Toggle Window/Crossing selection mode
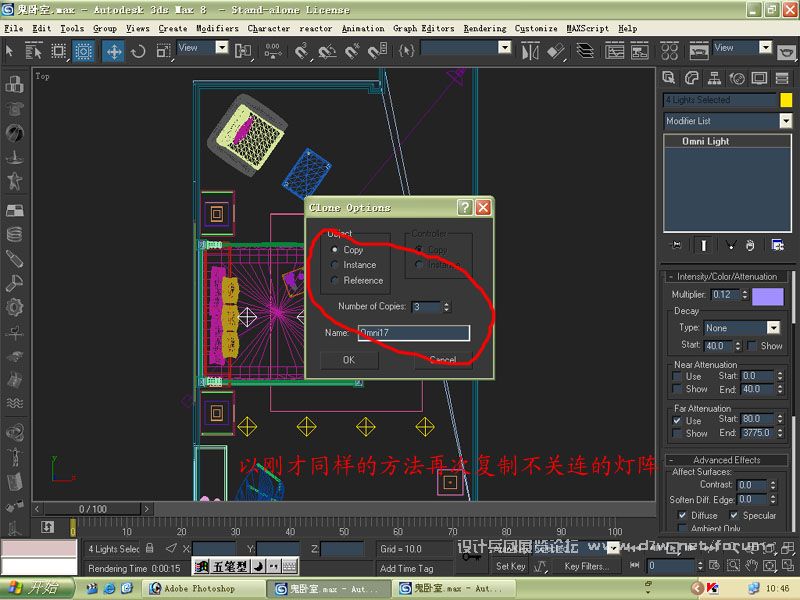Image resolution: width=800 pixels, height=600 pixels. point(83,51)
